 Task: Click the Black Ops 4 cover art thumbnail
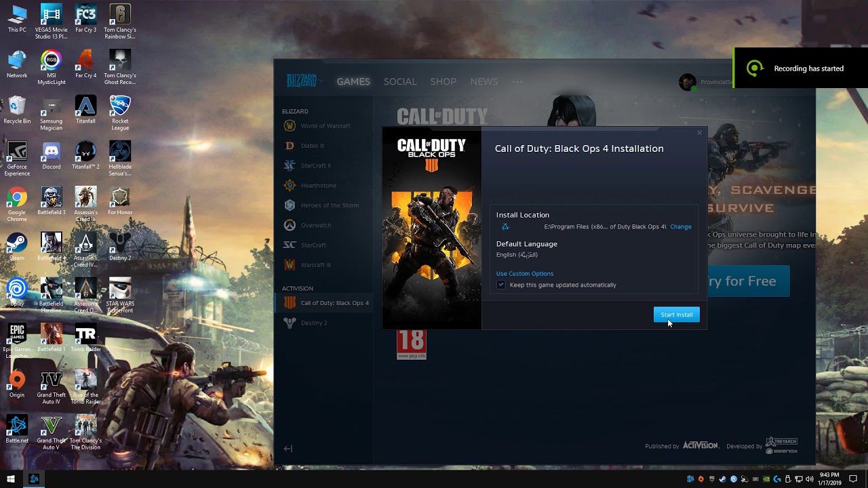tap(432, 228)
